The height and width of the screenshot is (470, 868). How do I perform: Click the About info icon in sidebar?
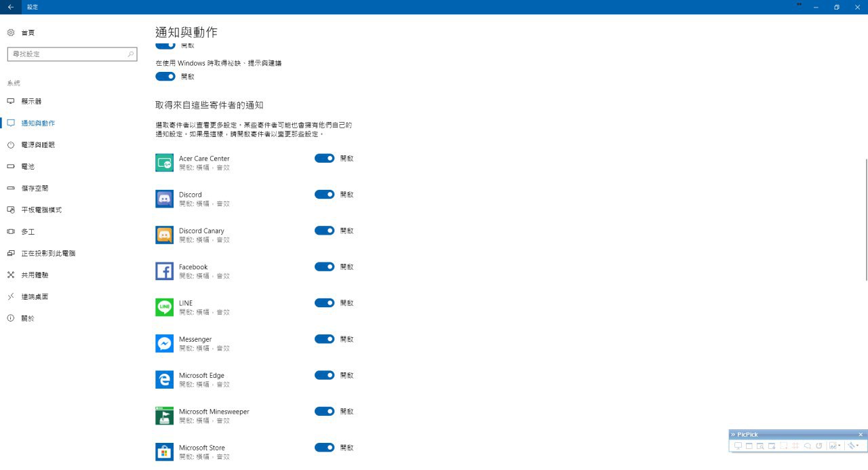point(11,318)
